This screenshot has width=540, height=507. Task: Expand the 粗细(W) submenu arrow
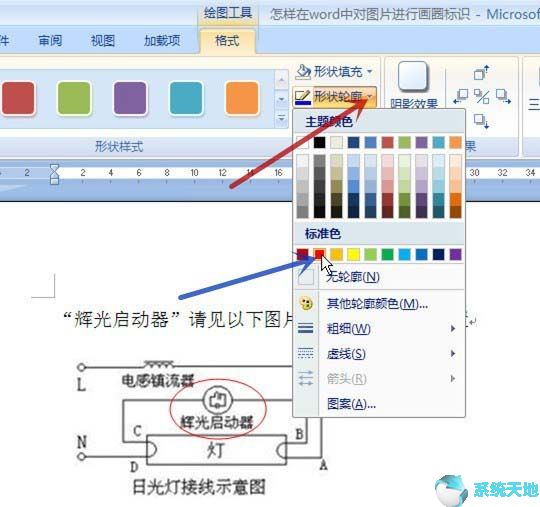click(x=453, y=329)
